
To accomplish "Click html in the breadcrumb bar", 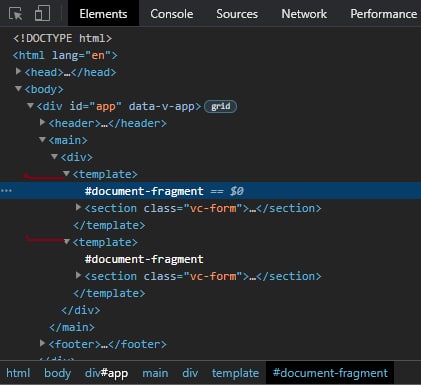I will pos(18,373).
